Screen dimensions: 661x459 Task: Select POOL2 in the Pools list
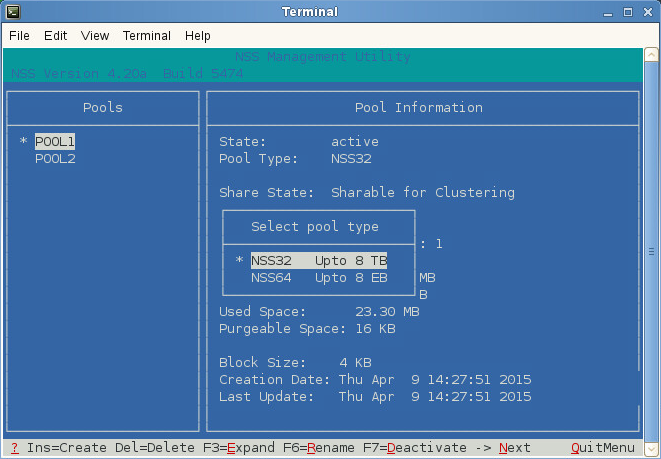coord(55,159)
